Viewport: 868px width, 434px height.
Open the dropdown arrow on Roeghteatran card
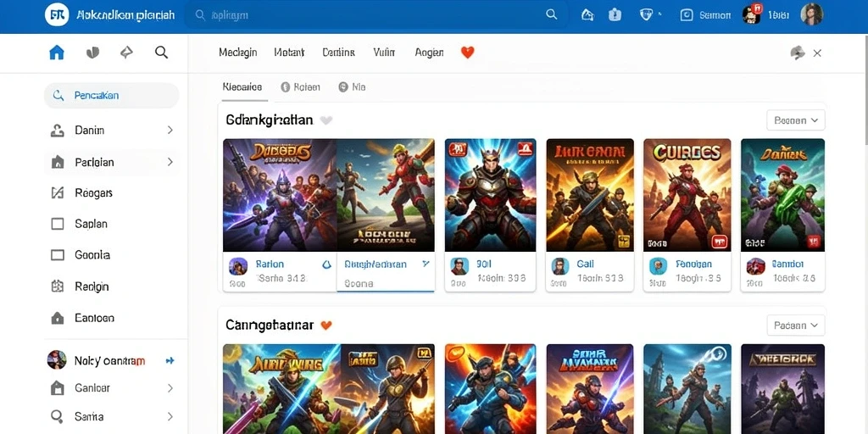(426, 264)
